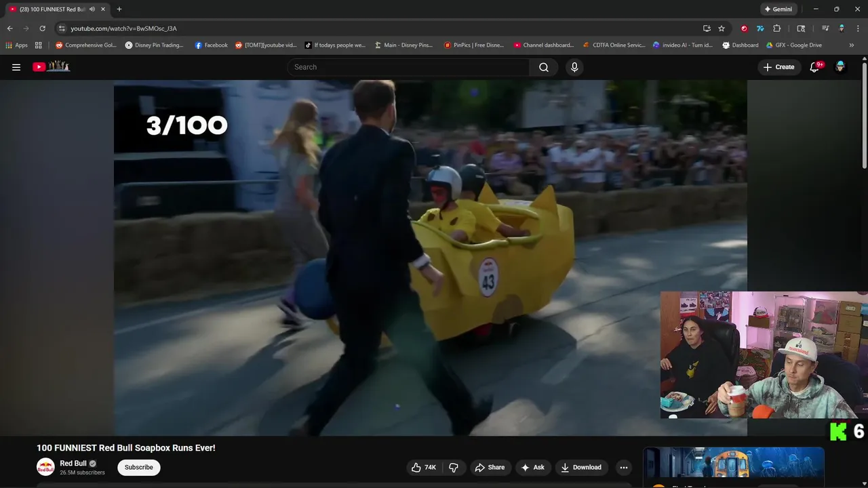Open the red circular extension icon
The width and height of the screenshot is (868, 488).
coord(744,28)
